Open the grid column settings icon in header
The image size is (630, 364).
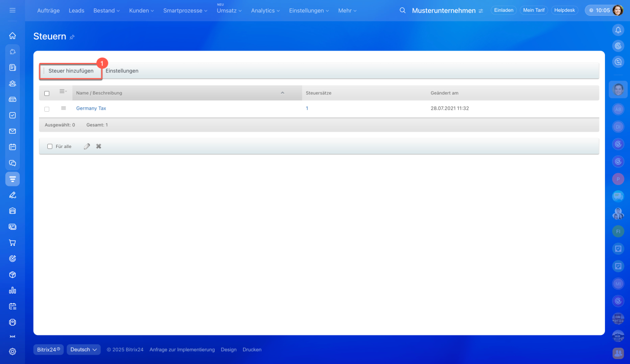63,91
